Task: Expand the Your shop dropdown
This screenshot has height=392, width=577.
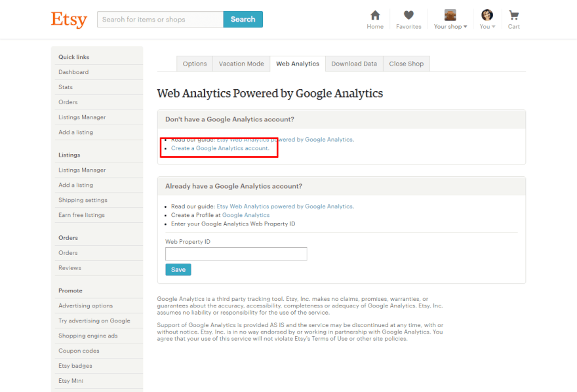Action: pos(451,27)
